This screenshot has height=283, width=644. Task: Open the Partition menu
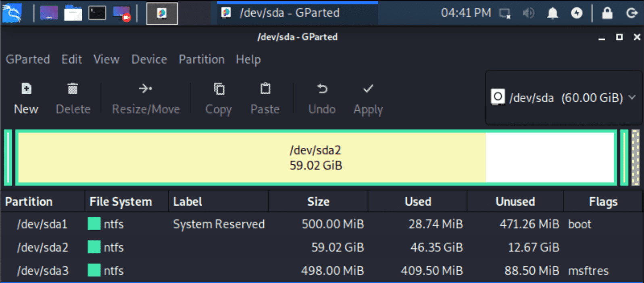pyautogui.click(x=202, y=59)
